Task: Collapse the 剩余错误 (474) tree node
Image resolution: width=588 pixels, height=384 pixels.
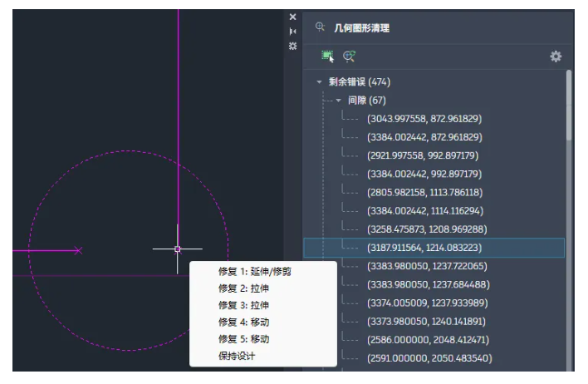Action: (x=319, y=82)
